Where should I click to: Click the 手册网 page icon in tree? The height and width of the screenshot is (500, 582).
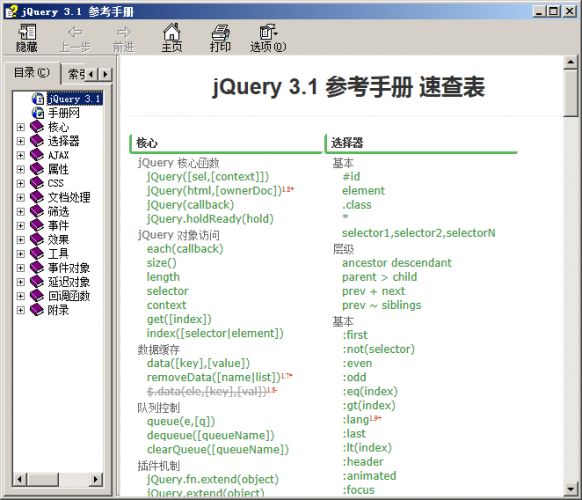[37, 113]
